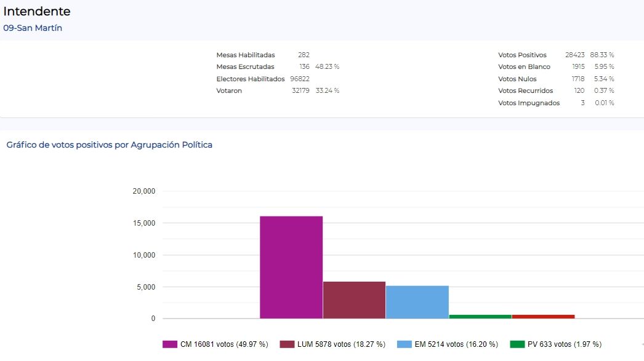Click the small green PV bar
The image size is (644, 361).
[x=480, y=317]
